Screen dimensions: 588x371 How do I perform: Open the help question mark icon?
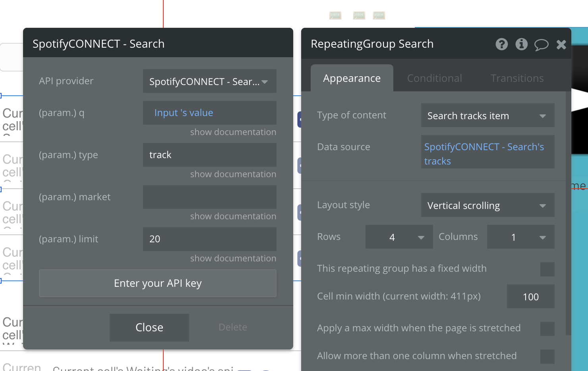[502, 44]
